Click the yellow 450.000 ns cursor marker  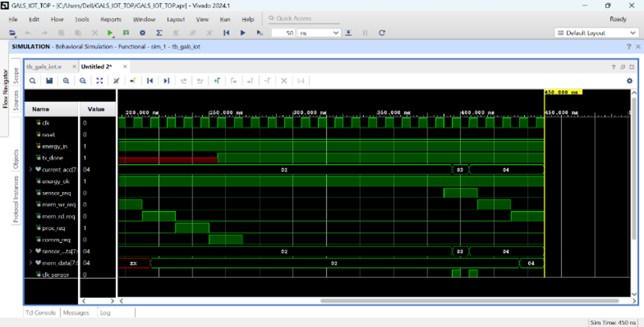pyautogui.click(x=563, y=92)
